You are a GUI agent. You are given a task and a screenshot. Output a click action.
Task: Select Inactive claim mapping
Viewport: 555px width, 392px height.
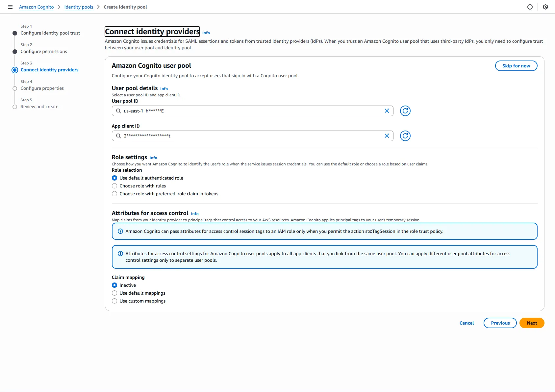pyautogui.click(x=114, y=285)
